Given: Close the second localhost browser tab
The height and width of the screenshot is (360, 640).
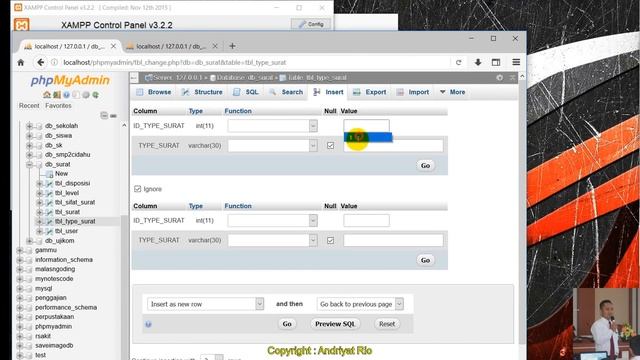Looking at the screenshot, I should [x=215, y=46].
